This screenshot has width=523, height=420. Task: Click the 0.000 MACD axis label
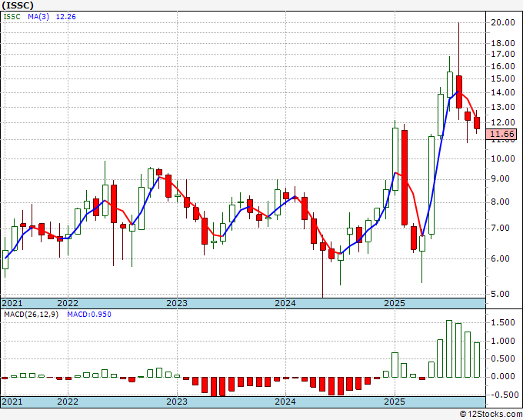pyautogui.click(x=503, y=377)
